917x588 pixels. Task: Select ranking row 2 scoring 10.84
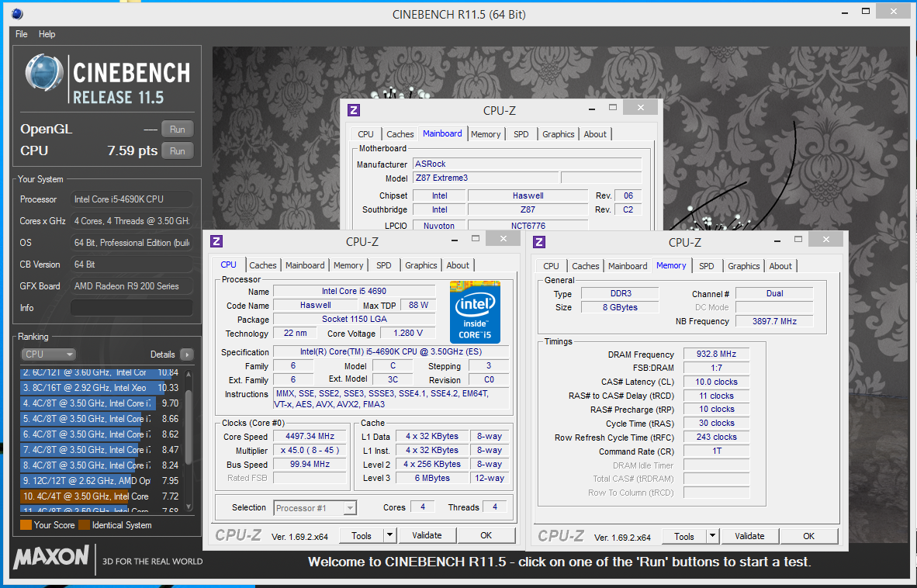click(100, 372)
